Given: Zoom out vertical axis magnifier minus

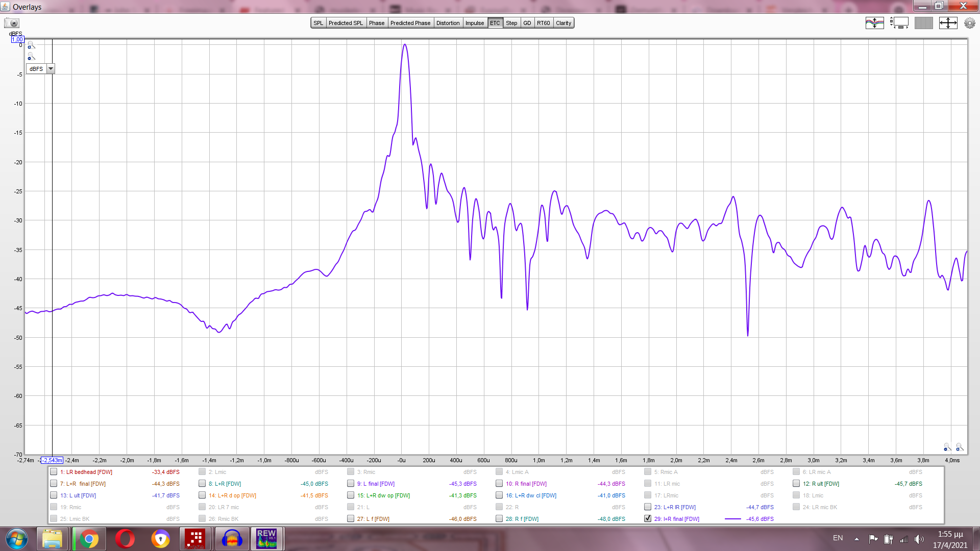Looking at the screenshot, I should point(31,56).
